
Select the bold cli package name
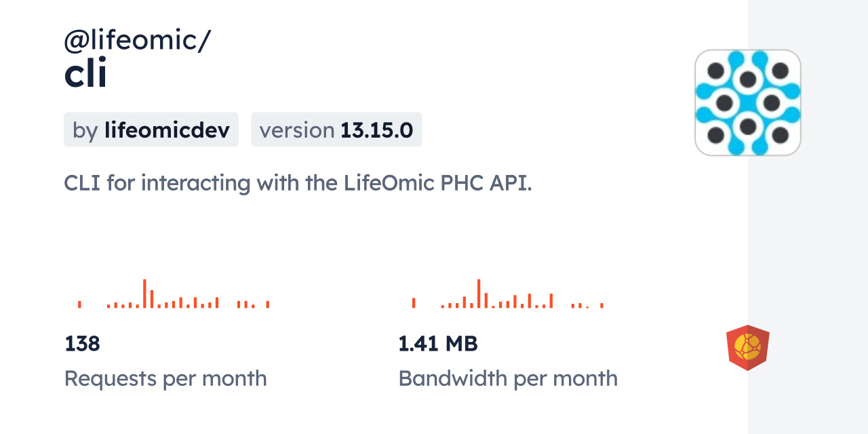coord(85,75)
